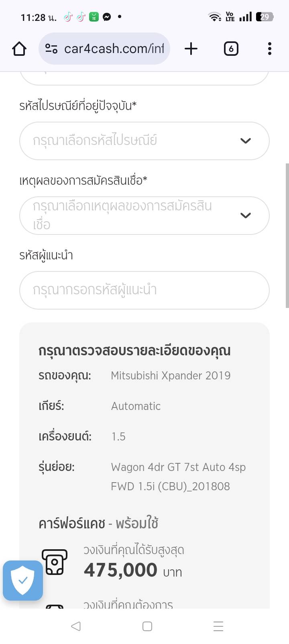Screen dimensions: 289x644
Task: Tap the 475,000 baht maximum amount
Action: 120,570
